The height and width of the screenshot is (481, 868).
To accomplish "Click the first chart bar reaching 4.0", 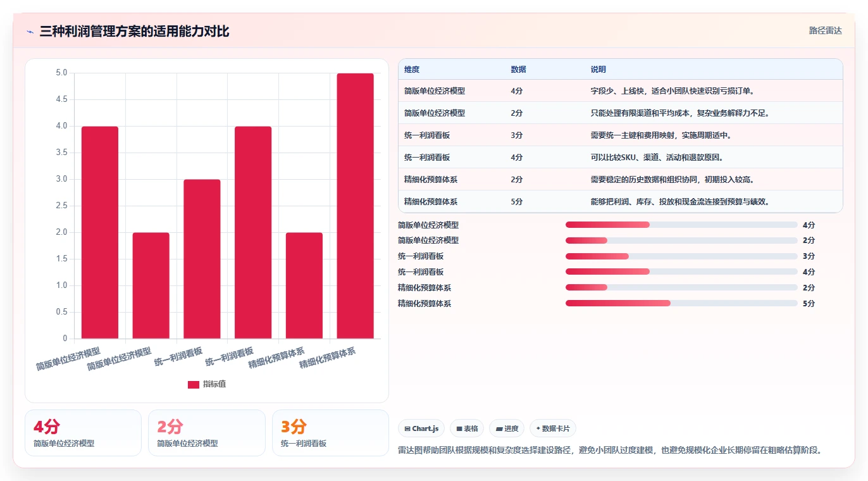I will pos(100,232).
